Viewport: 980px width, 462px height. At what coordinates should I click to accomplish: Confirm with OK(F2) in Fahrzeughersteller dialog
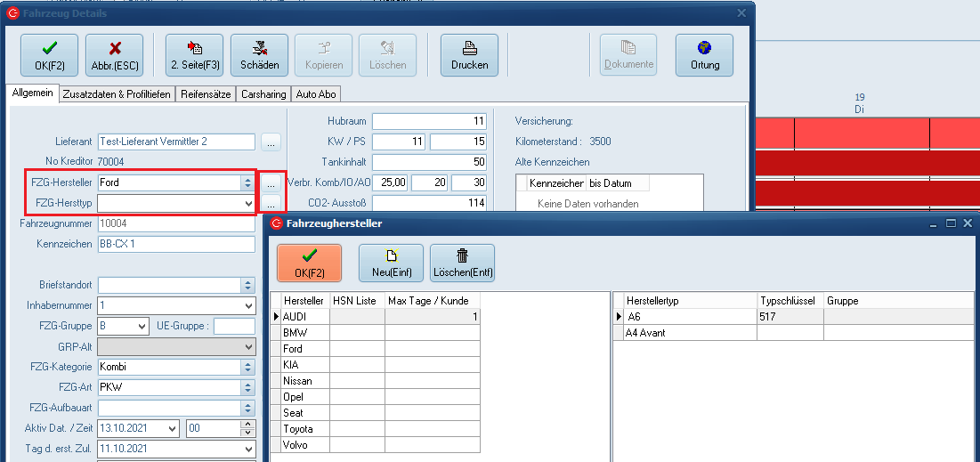(x=309, y=263)
